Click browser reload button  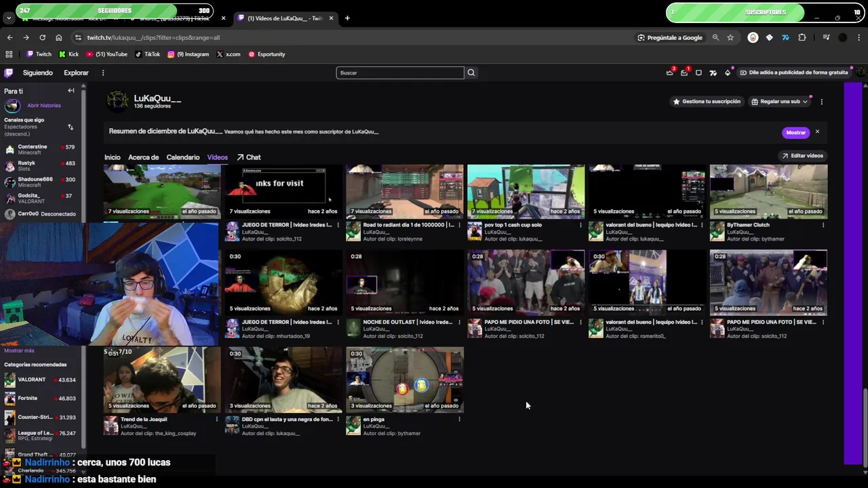point(42,37)
